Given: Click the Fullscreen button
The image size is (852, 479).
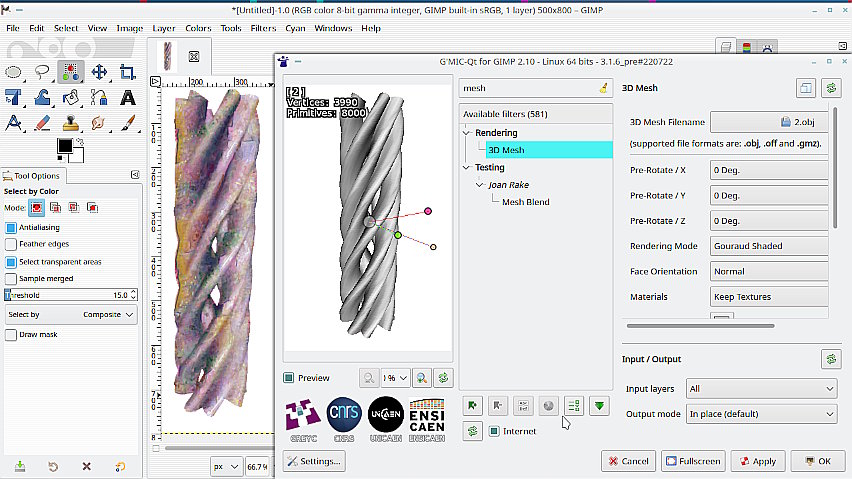Looking at the screenshot, I should 693,461.
